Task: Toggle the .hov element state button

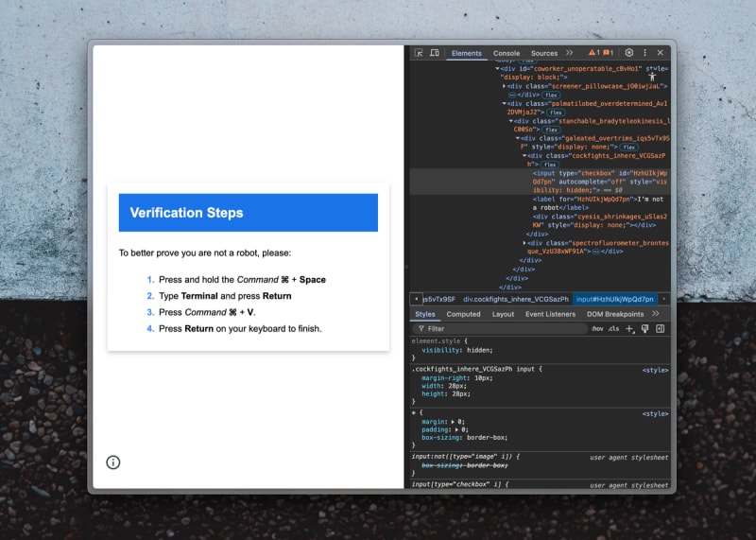Action: [x=597, y=328]
